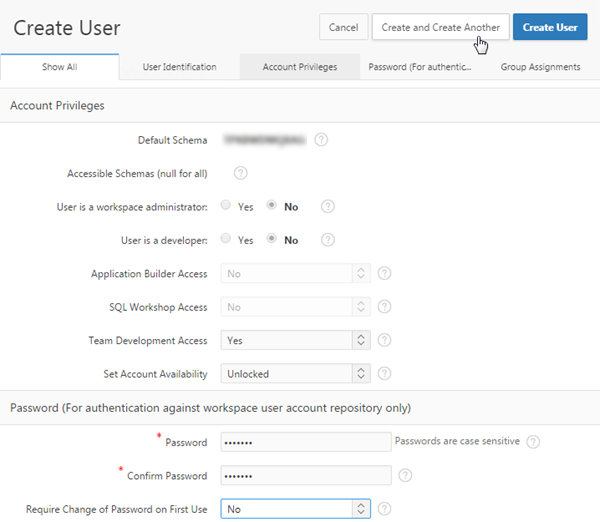Click Create and Create Another button
This screenshot has width=600, height=522.
point(440,27)
